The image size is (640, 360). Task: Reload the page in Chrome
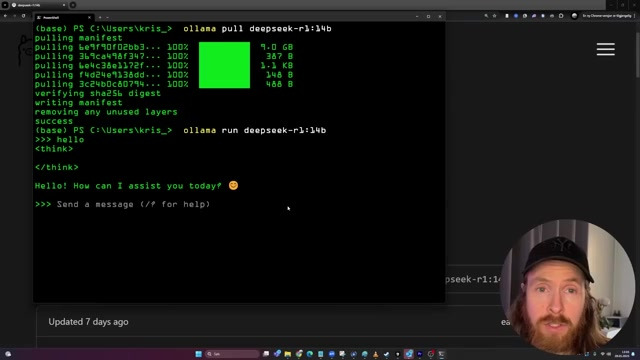pyautogui.click(x=23, y=16)
